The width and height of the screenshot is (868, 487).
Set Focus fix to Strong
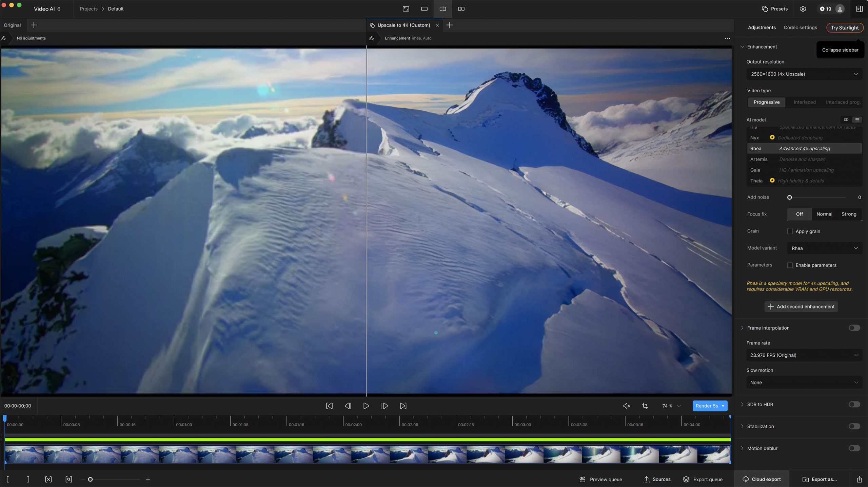(849, 214)
